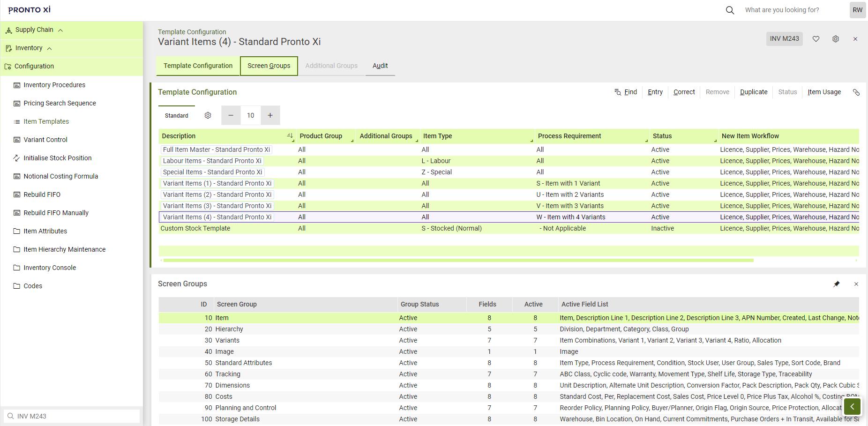Open Find in the Template Configuration toolbar
This screenshot has width=868, height=426.
pos(626,92)
